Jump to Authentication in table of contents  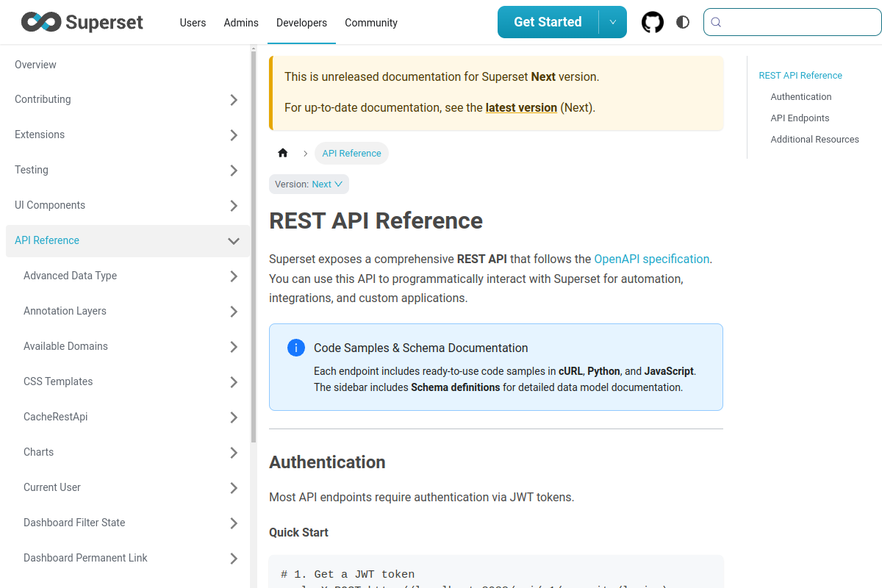(x=801, y=96)
